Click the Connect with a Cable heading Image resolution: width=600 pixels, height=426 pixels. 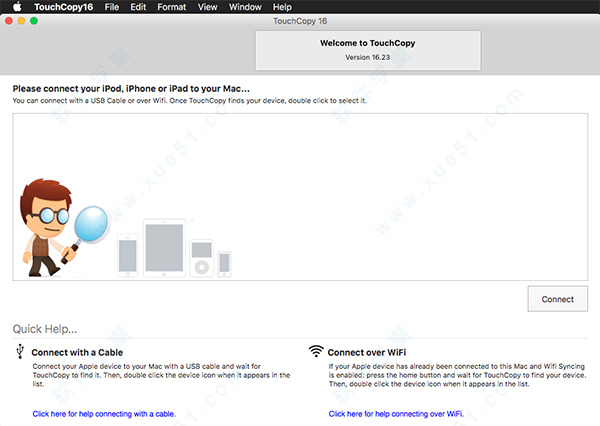[77, 352]
